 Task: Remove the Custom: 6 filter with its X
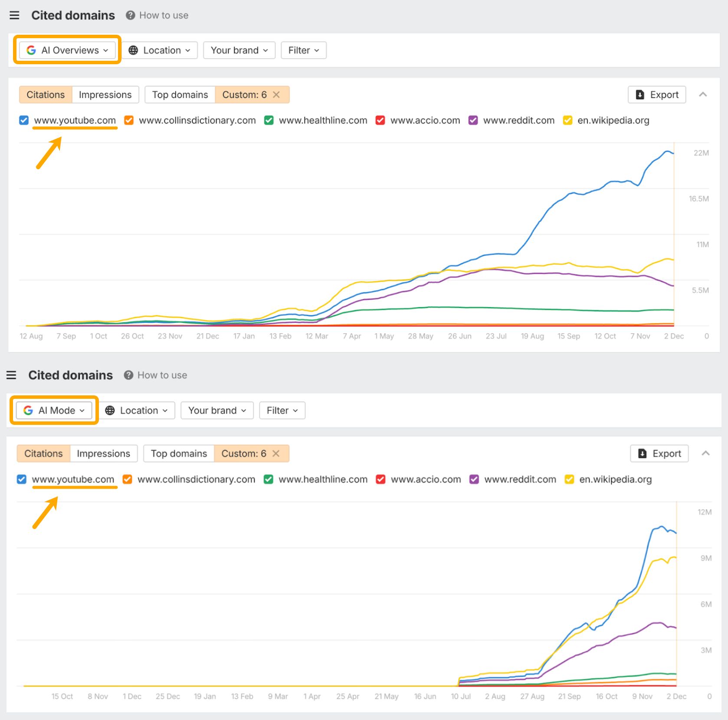click(276, 94)
